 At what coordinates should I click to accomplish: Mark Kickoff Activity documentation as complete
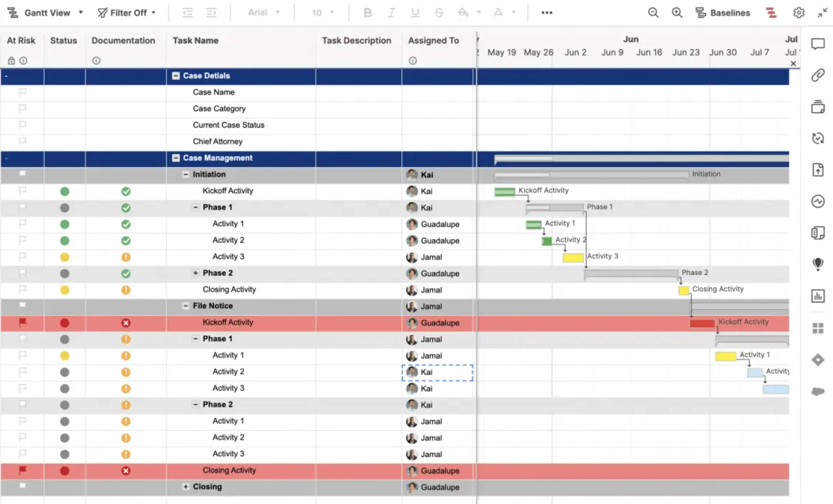click(126, 191)
